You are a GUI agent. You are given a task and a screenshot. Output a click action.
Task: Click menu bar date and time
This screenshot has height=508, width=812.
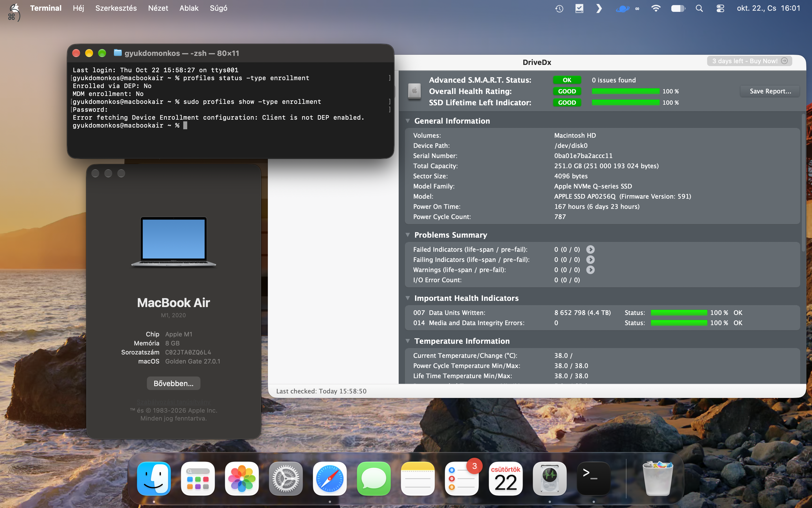[768, 8]
